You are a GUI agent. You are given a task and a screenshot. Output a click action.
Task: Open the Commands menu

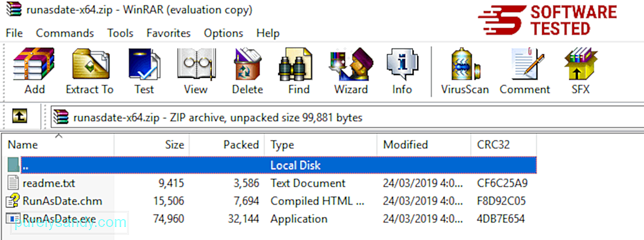point(65,33)
